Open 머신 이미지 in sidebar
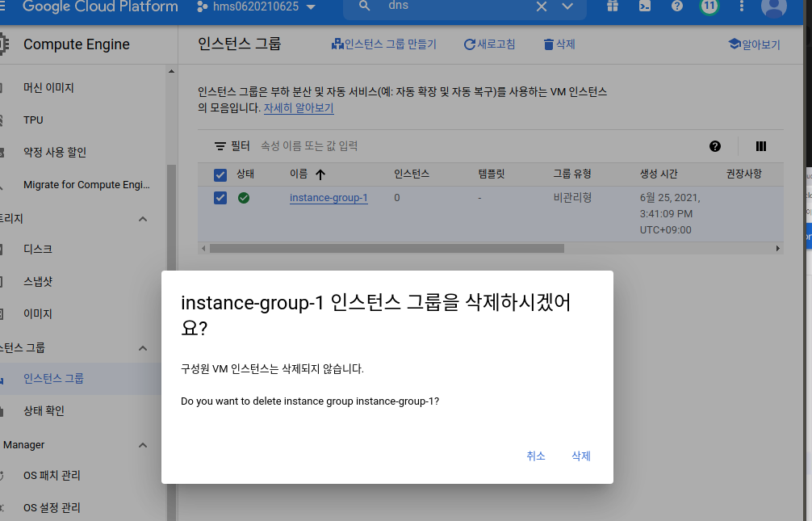 tap(48, 87)
